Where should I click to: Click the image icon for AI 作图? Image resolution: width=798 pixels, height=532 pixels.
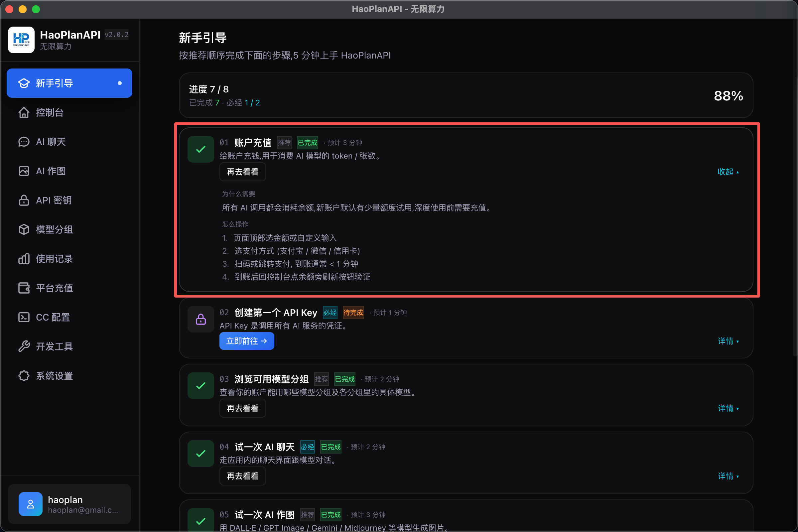(x=24, y=171)
